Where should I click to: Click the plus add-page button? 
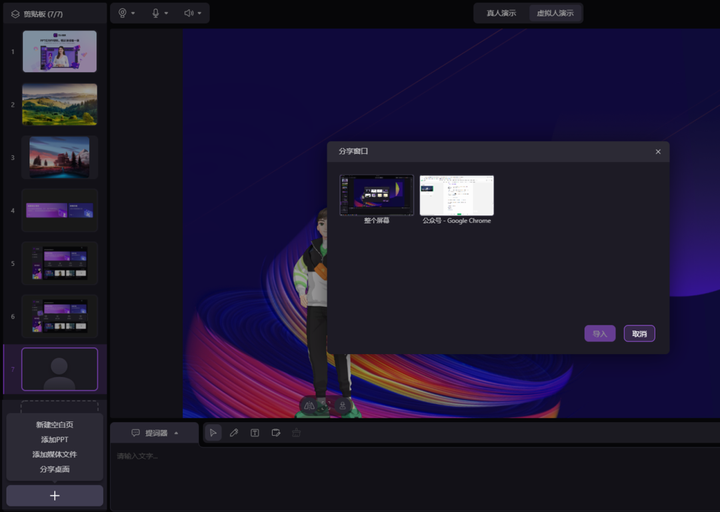[x=55, y=495]
